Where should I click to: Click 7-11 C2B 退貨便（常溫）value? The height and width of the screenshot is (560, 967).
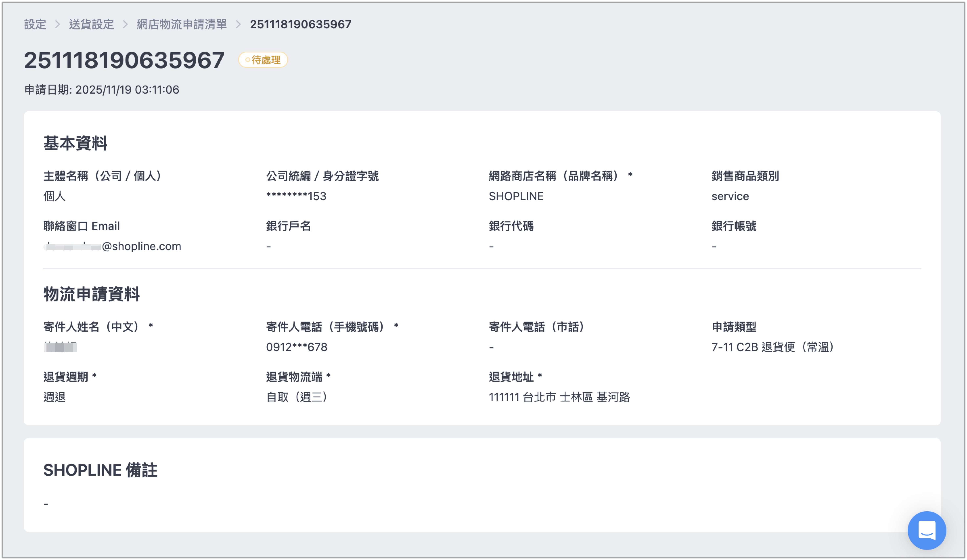coord(773,347)
